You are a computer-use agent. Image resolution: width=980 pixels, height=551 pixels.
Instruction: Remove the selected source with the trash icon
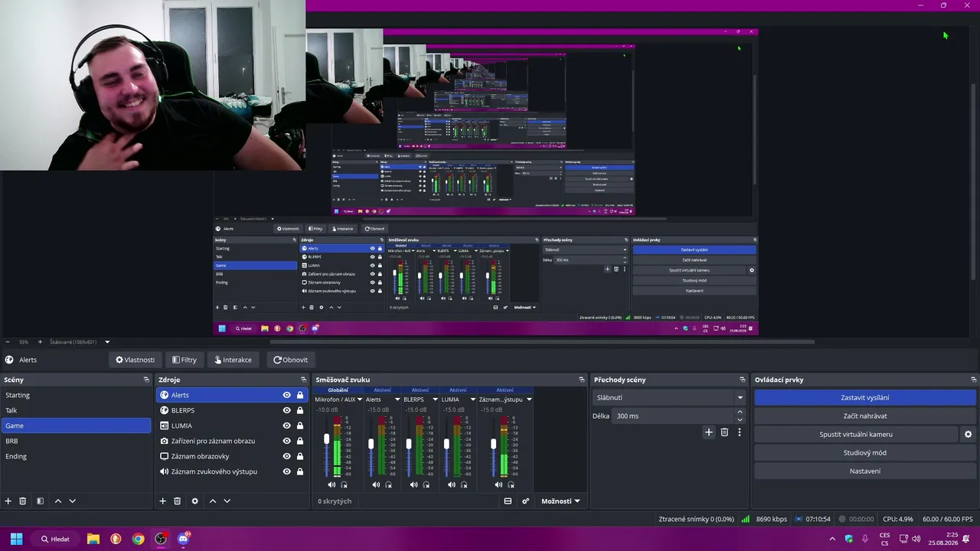[x=177, y=501]
